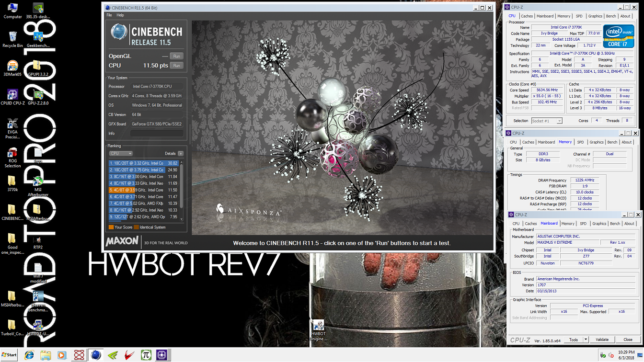This screenshot has width=644, height=362.
Task: Open the Help menu in Cinebench
Action: [x=120, y=15]
